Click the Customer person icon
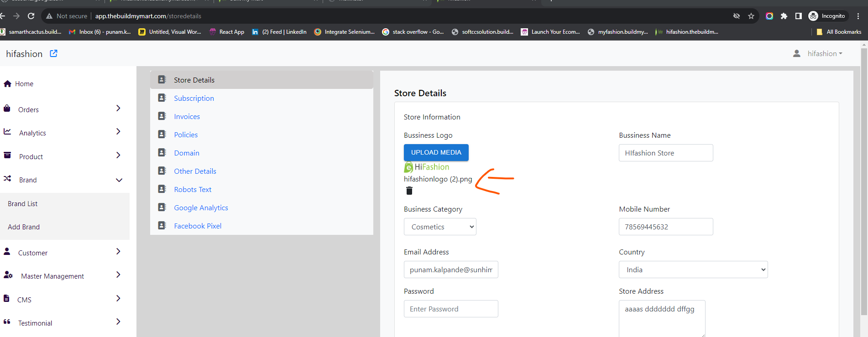The height and width of the screenshot is (337, 868). point(7,251)
